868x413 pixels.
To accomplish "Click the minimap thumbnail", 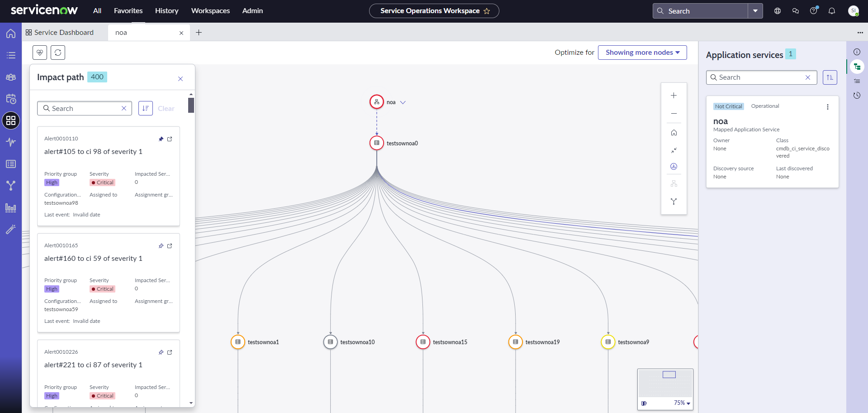I will pos(665,383).
